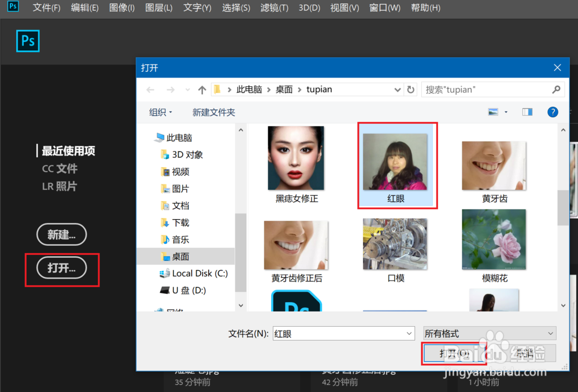Click tupian in the address breadcrumb
Image resolution: width=578 pixels, height=392 pixels.
click(319, 89)
